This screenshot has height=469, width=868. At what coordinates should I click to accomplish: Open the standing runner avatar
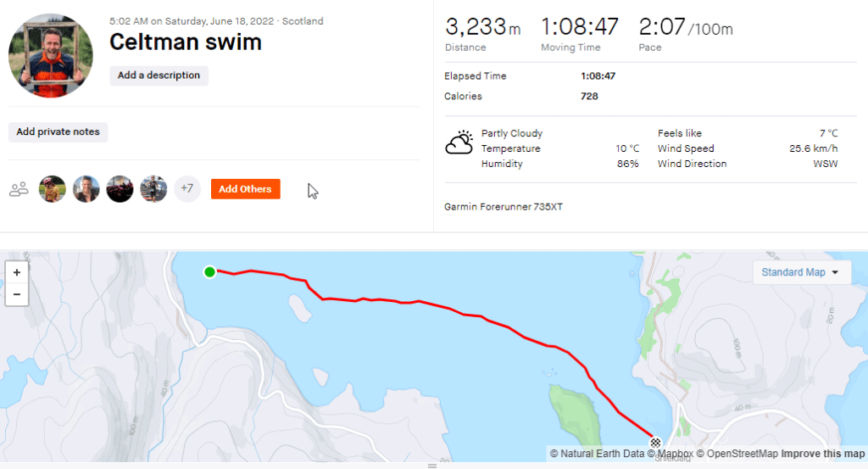pyautogui.click(x=153, y=189)
